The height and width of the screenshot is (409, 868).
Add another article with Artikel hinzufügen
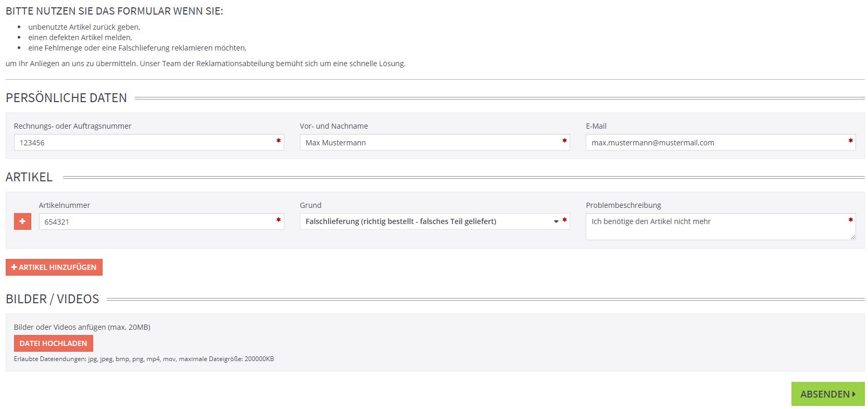click(x=54, y=267)
